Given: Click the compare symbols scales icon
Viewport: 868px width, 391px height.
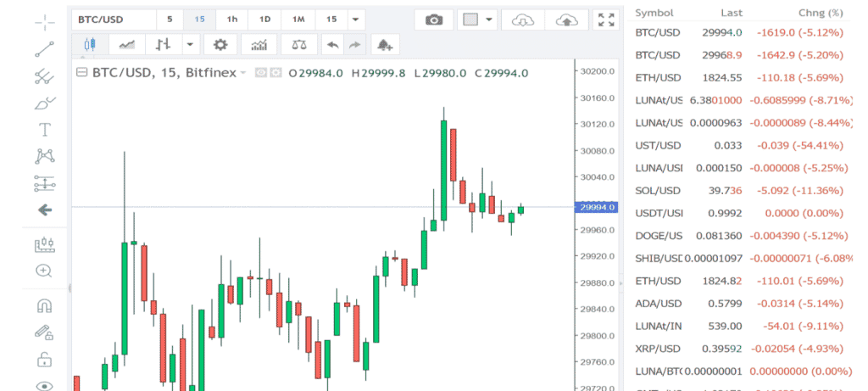Looking at the screenshot, I should pos(299,44).
